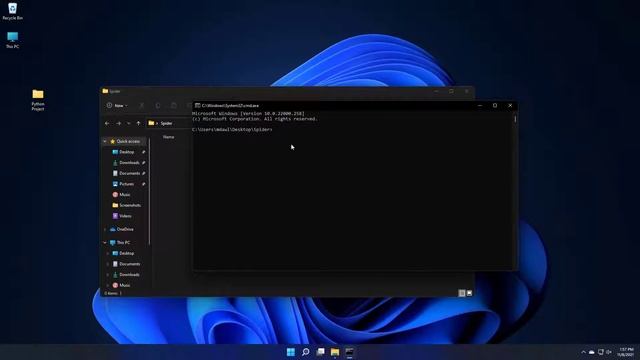Open the taskbar clock and date

(626, 352)
